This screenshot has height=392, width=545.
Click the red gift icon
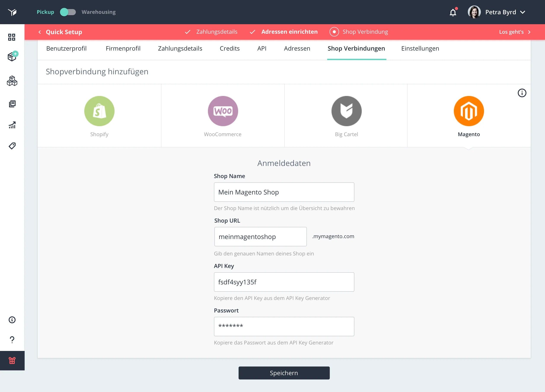coord(12,360)
